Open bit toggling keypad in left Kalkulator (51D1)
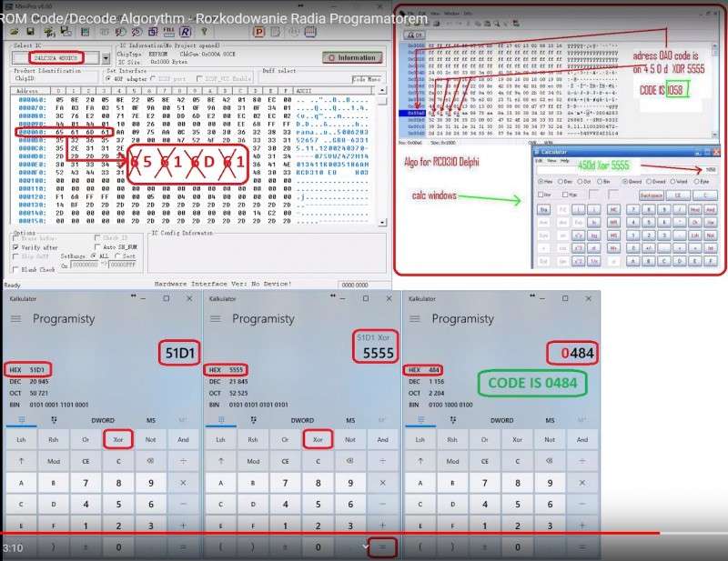This screenshot has width=728, height=561. [x=54, y=420]
